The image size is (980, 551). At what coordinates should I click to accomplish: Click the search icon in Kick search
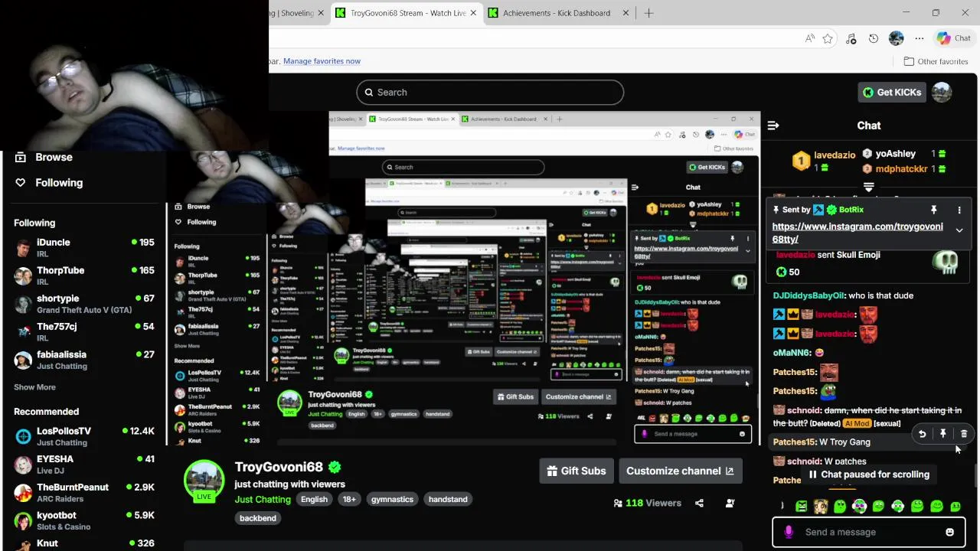pos(369,92)
